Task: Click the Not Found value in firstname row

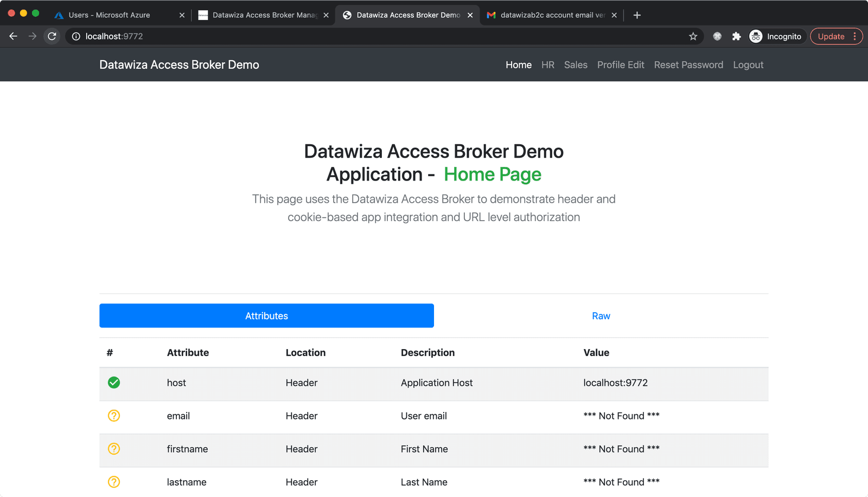Action: tap(621, 449)
